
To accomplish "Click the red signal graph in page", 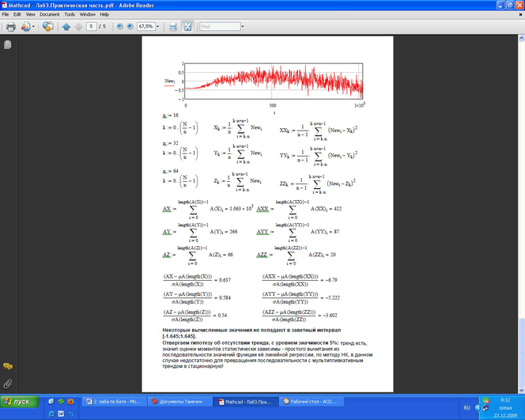I will click(x=274, y=81).
